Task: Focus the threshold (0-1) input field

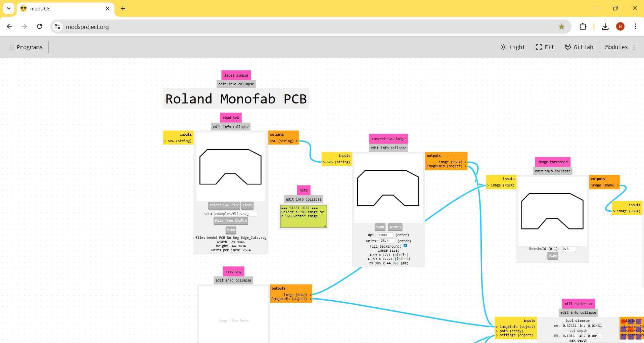Action: pyautogui.click(x=569, y=249)
